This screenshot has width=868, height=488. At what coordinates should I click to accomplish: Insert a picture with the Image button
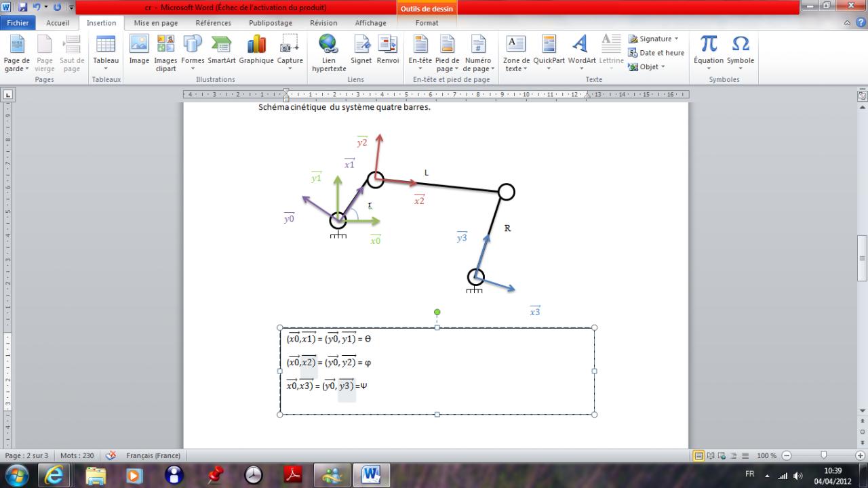click(139, 50)
